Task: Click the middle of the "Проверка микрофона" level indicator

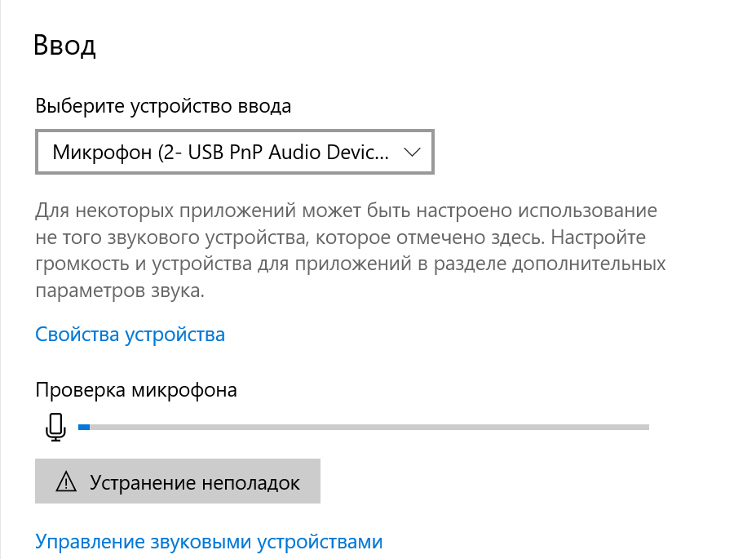Action: 363,425
